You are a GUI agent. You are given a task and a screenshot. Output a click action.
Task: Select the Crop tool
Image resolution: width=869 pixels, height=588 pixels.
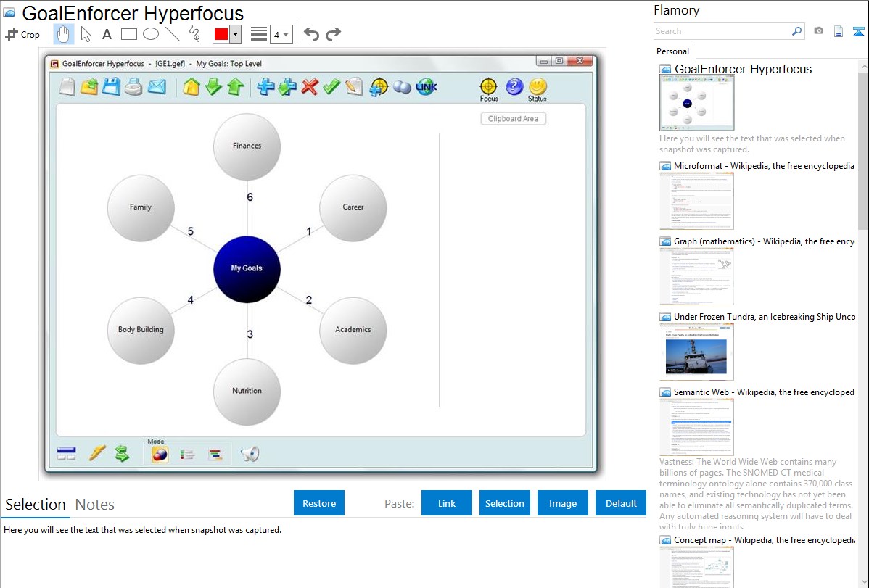22,34
